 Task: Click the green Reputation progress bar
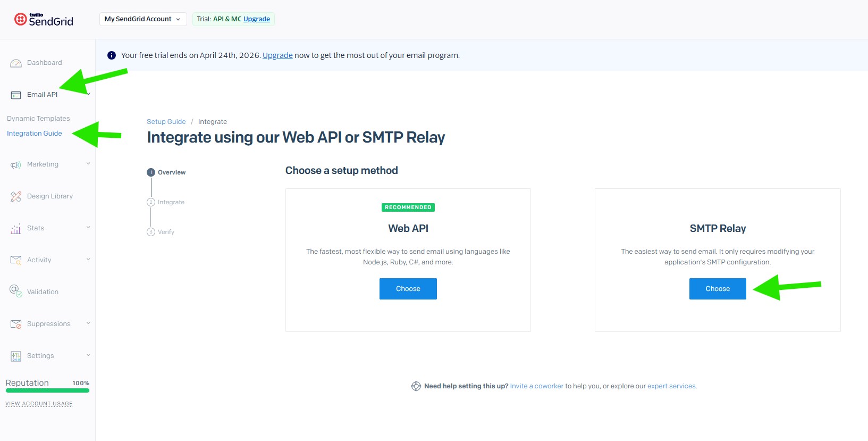point(47,390)
